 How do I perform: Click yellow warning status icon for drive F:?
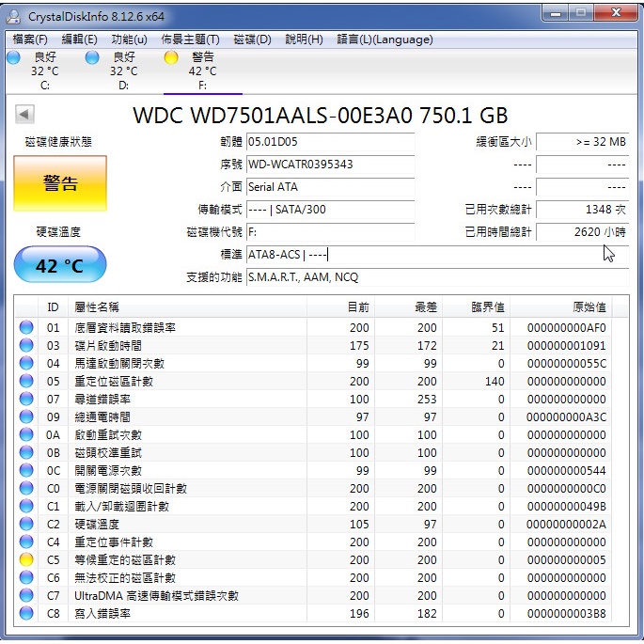pos(170,57)
